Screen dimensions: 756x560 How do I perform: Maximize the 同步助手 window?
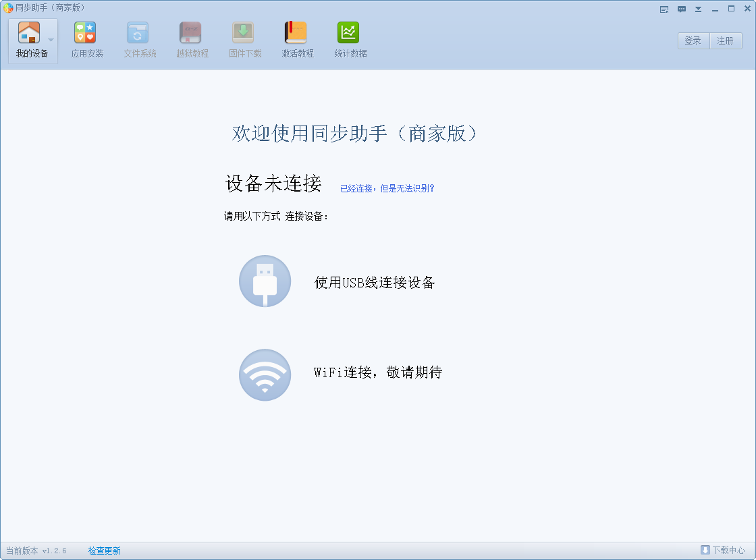(x=732, y=9)
